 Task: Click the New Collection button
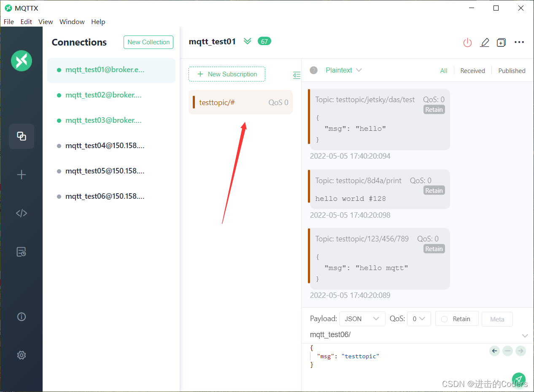tap(148, 42)
